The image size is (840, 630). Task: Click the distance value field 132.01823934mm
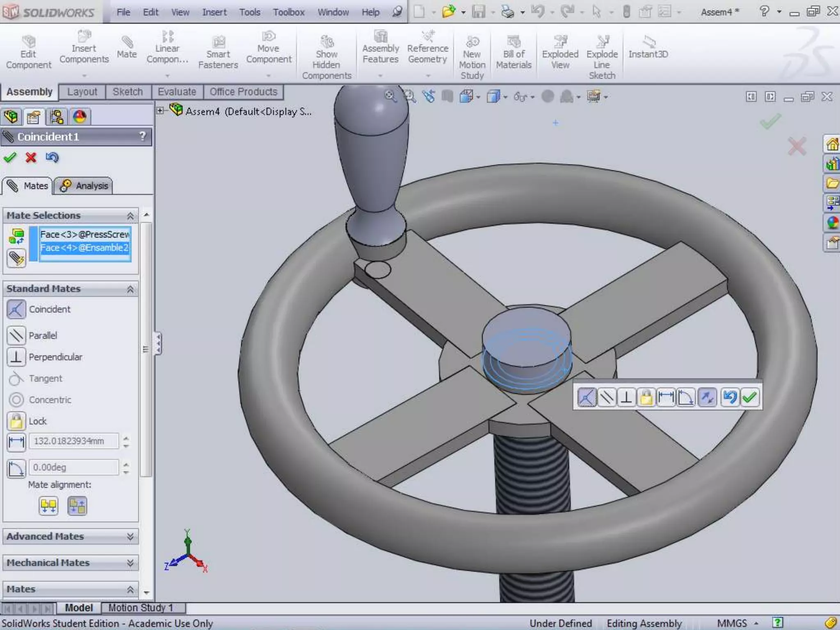74,441
